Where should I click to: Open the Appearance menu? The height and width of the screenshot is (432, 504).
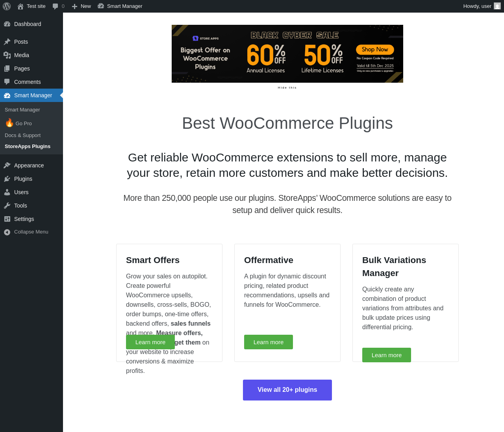click(x=31, y=165)
